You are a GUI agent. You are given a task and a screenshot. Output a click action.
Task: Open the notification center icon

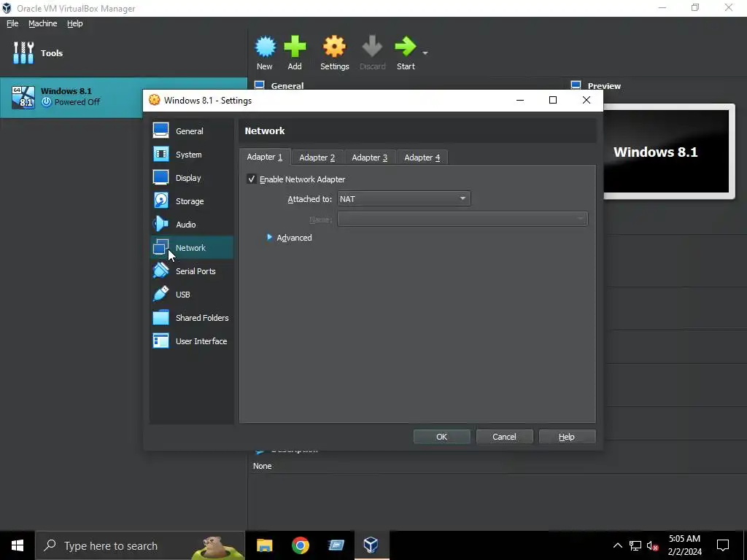tap(723, 545)
